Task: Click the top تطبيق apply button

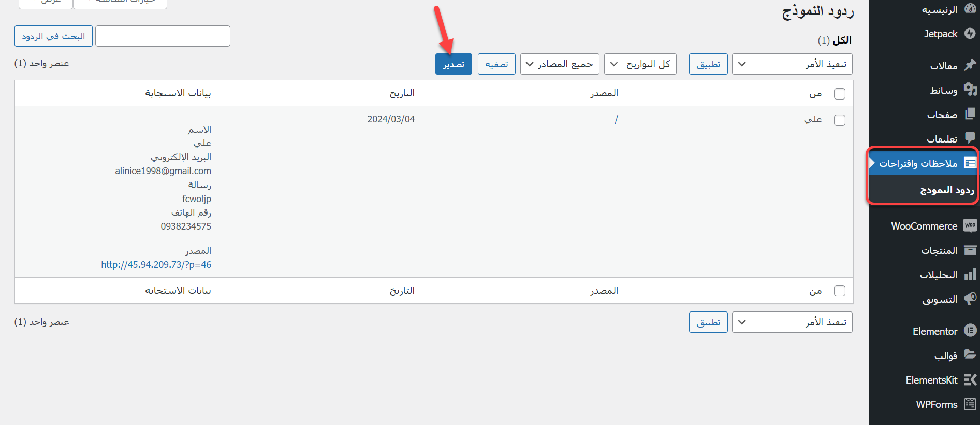Action: pos(708,64)
